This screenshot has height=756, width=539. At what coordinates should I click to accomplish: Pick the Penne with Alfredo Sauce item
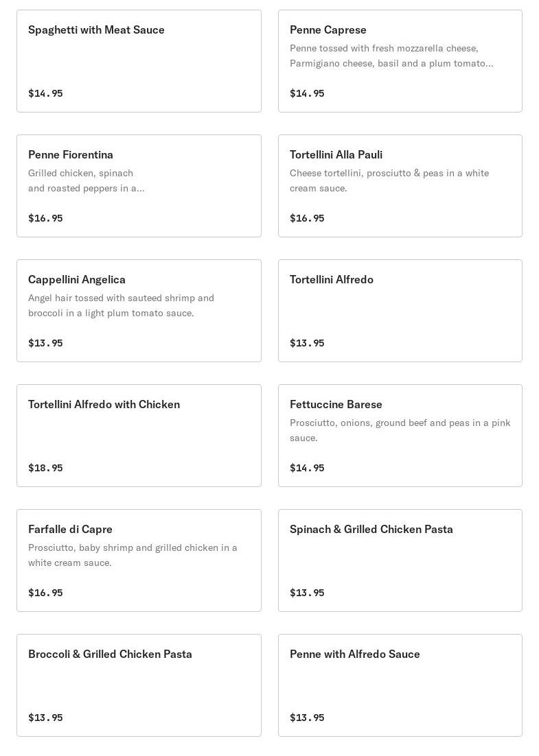point(400,685)
